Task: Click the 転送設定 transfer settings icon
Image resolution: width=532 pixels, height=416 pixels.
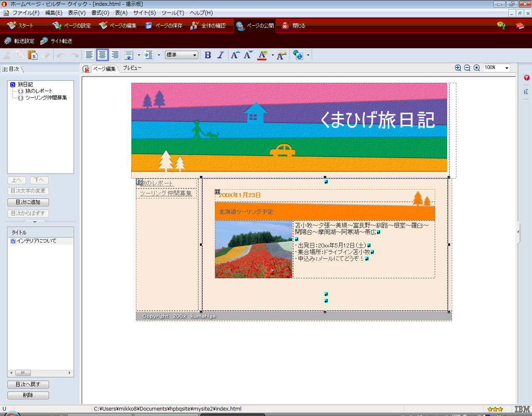Action: [8, 41]
